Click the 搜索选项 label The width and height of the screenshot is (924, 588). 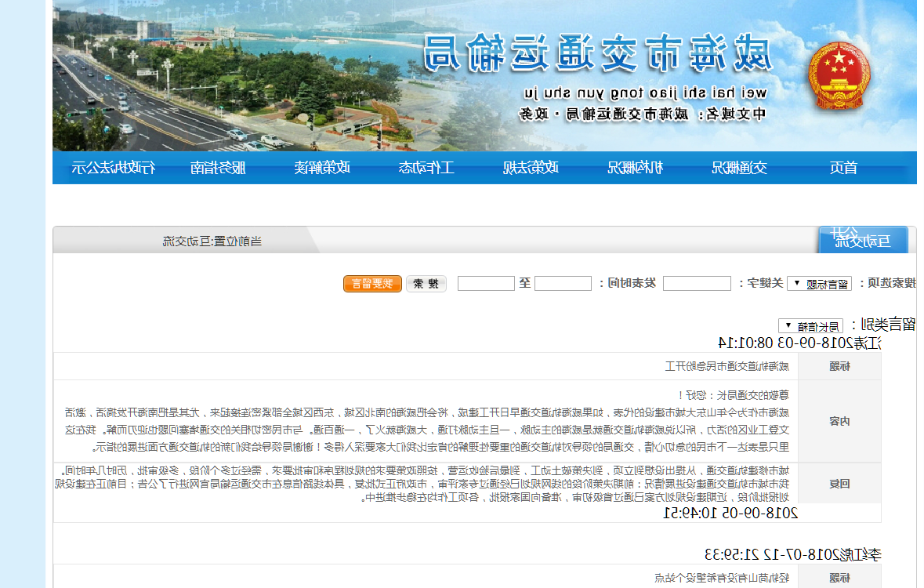tap(888, 284)
